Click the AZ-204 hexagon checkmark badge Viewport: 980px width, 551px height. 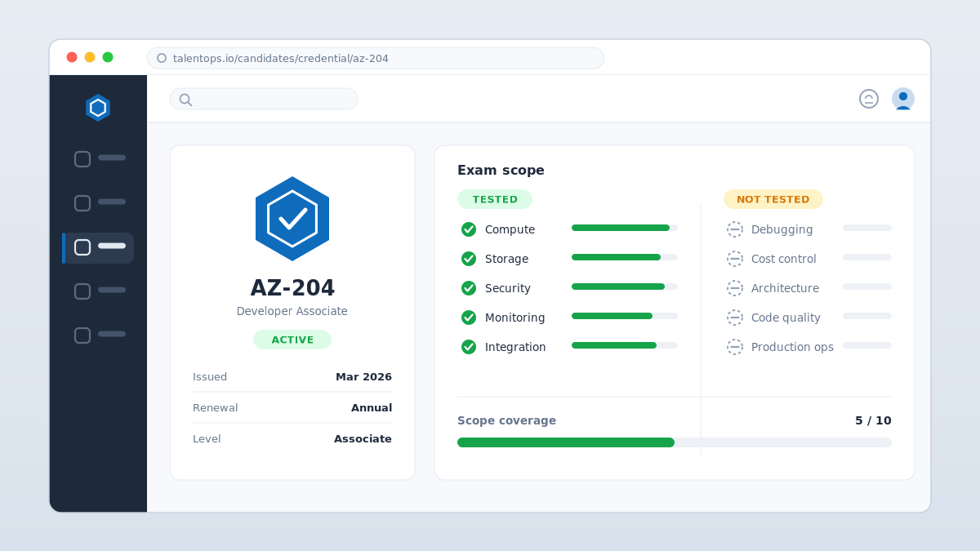[292, 219]
